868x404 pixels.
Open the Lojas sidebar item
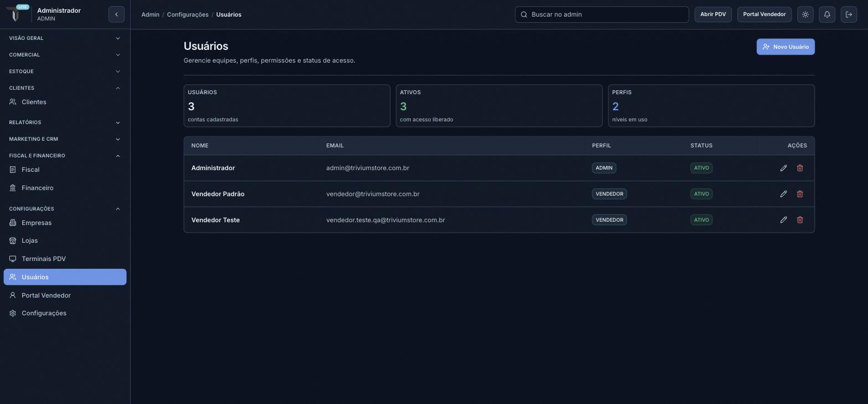coord(65,241)
